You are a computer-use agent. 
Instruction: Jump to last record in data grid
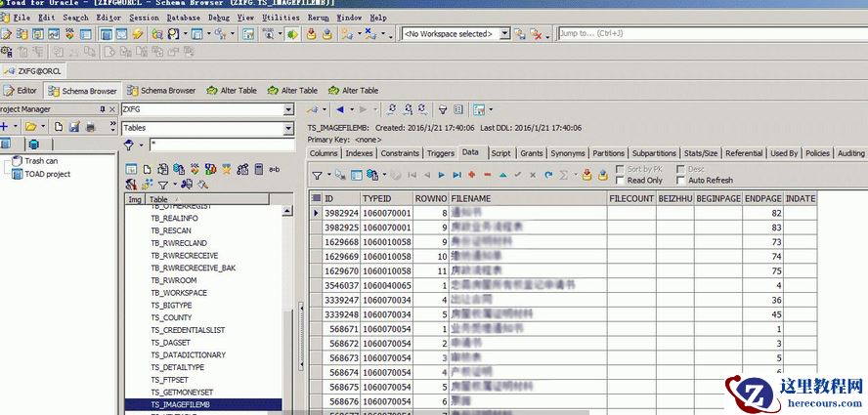(456, 175)
